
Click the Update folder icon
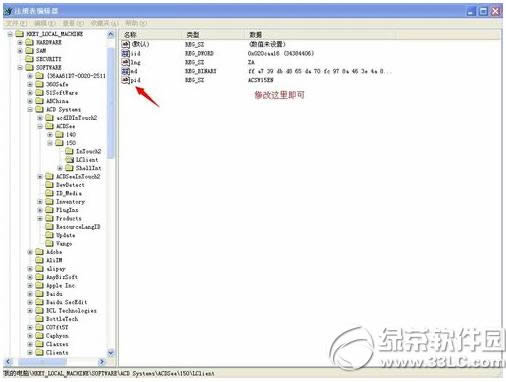click(49, 235)
